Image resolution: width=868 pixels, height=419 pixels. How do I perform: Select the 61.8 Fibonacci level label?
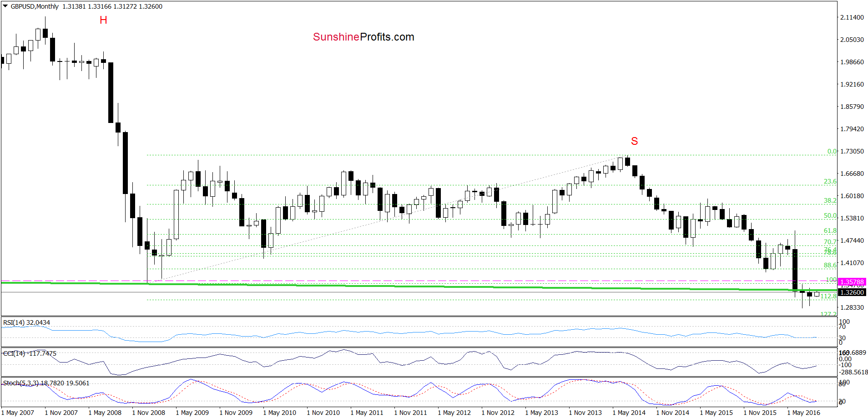click(x=830, y=230)
